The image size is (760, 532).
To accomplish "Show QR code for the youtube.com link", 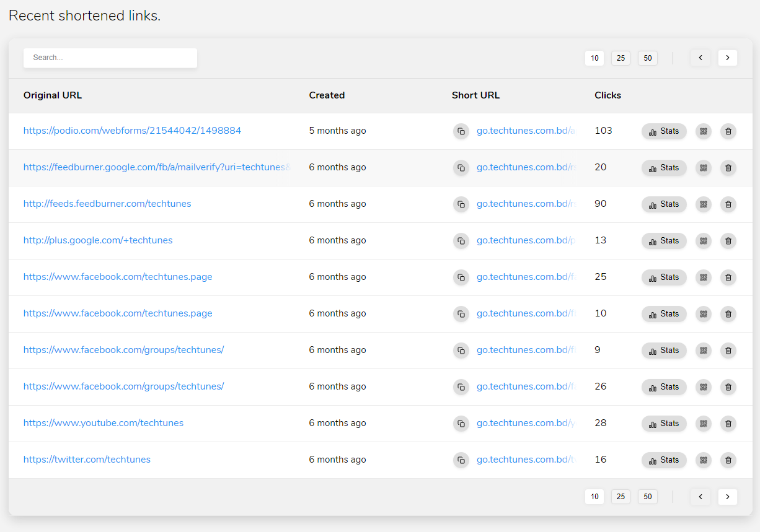I will tap(703, 424).
